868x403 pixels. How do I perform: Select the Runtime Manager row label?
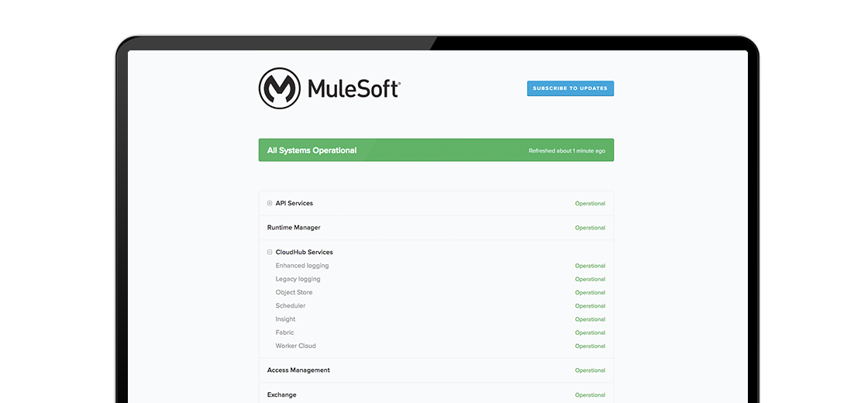(x=294, y=228)
